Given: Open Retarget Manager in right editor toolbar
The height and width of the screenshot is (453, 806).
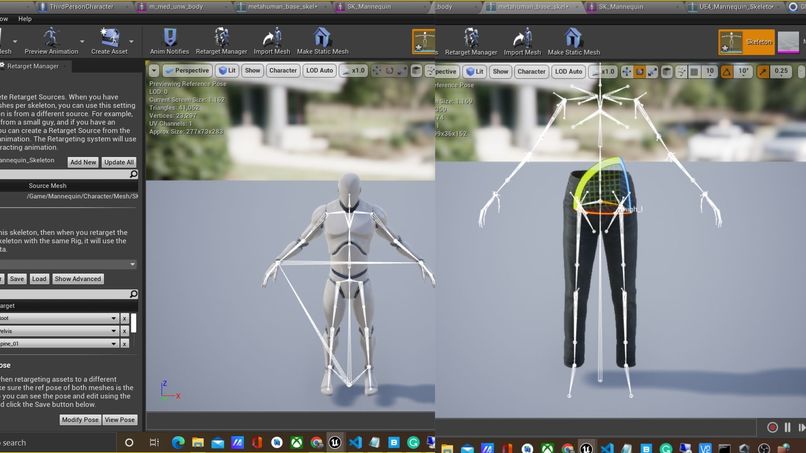Looking at the screenshot, I should tap(471, 42).
